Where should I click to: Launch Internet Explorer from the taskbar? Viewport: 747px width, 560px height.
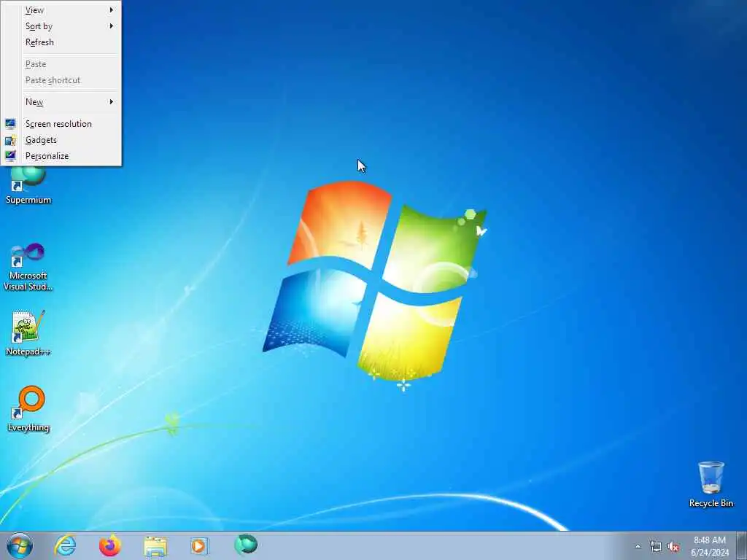tap(65, 545)
